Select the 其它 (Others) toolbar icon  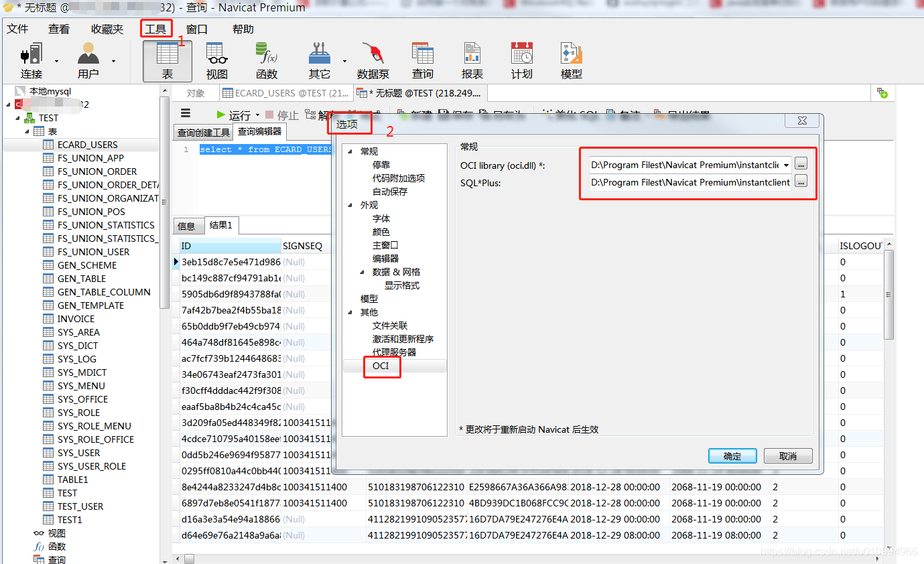click(320, 60)
